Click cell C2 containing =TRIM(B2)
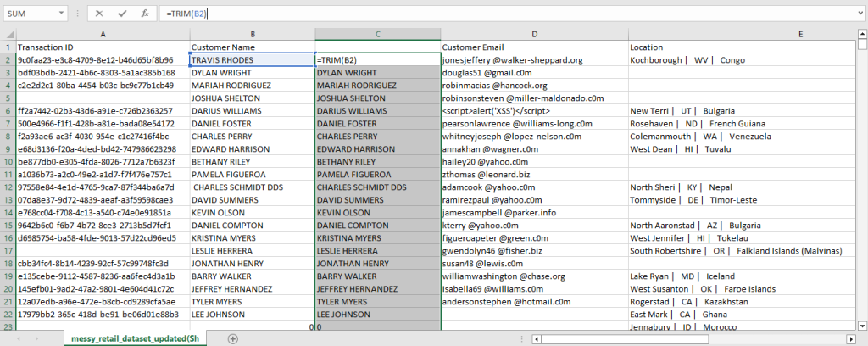Viewport: 868px width, 346px height. pyautogui.click(x=377, y=60)
